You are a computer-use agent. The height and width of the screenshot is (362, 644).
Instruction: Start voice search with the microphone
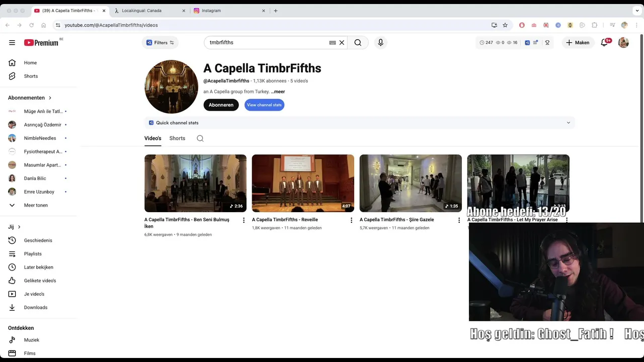click(380, 43)
